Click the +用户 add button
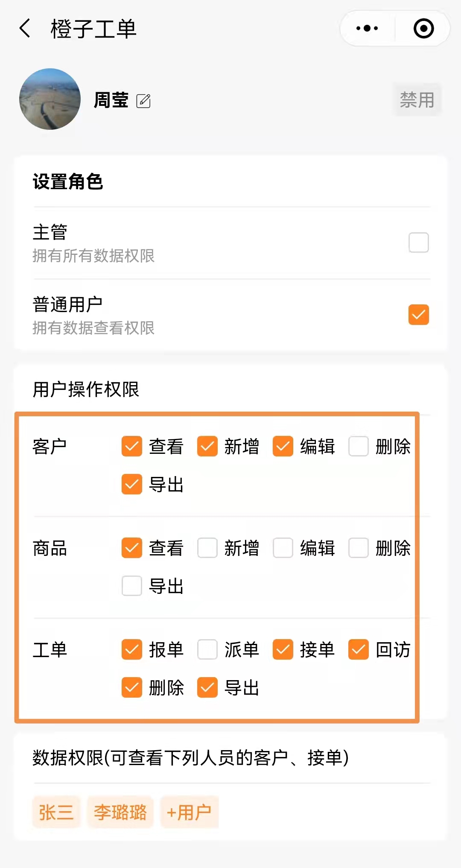 point(189,812)
